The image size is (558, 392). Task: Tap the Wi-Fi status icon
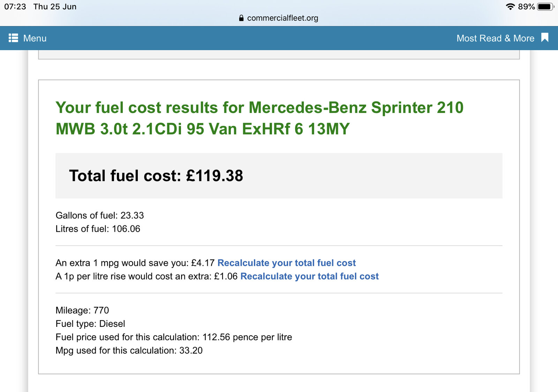tap(510, 7)
